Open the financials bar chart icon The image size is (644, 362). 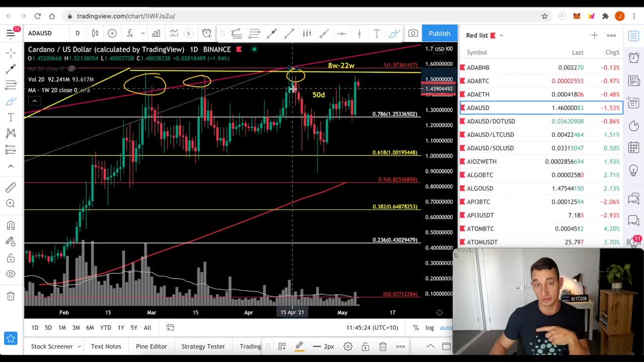156,33
